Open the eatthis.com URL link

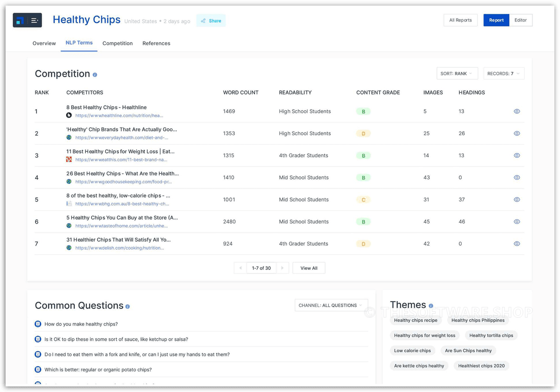coord(121,160)
